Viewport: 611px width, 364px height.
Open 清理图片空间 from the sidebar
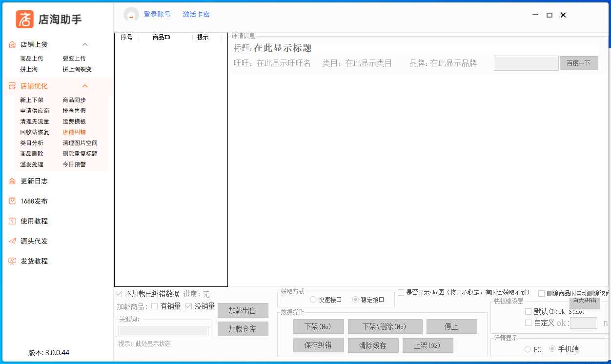point(80,143)
